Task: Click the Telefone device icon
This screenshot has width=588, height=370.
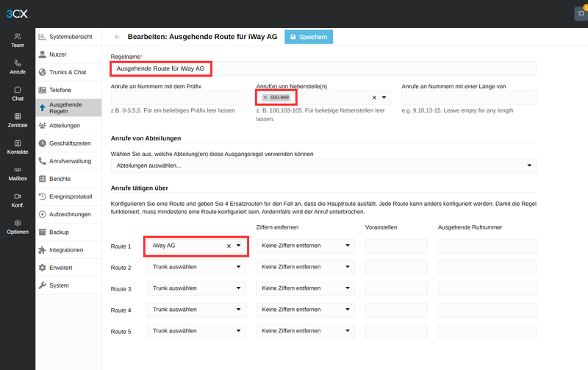Action: (43, 90)
